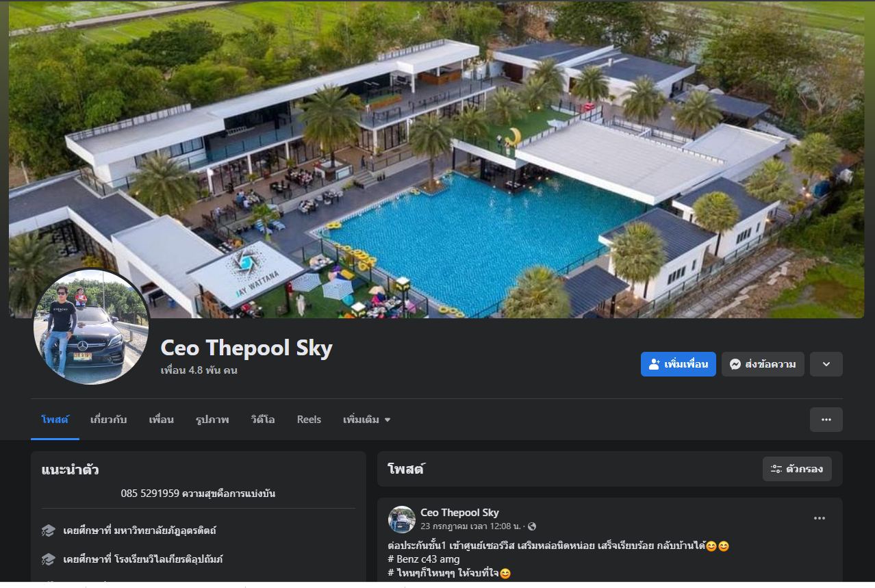Image resolution: width=875 pixels, height=588 pixels.
Task: Click the add friend person icon
Action: click(654, 364)
